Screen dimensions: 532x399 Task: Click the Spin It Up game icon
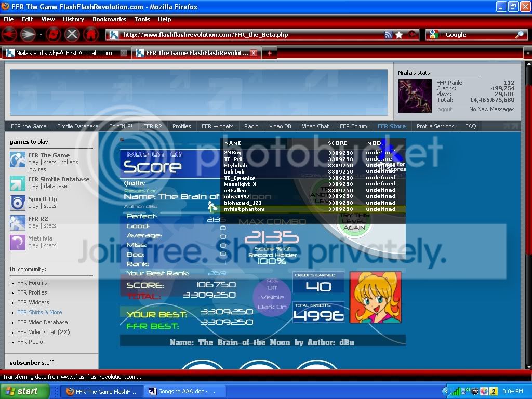[18, 203]
